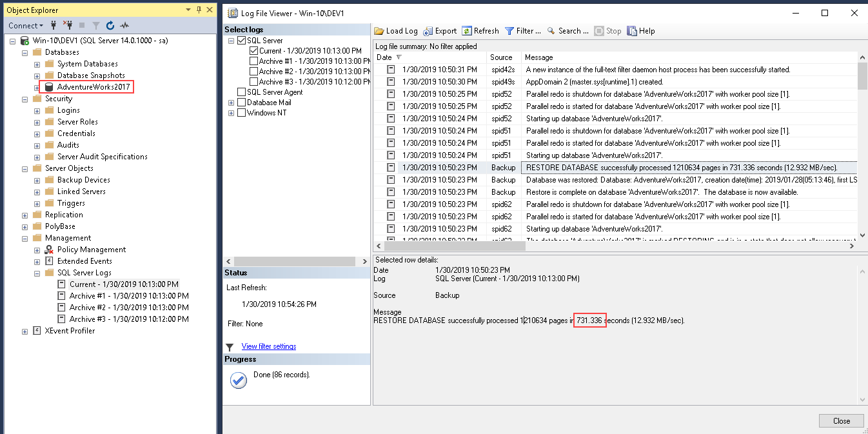Screen dimensions: 868x434
Task: Click the Search text label in the toolbar
Action: pyautogui.click(x=573, y=31)
